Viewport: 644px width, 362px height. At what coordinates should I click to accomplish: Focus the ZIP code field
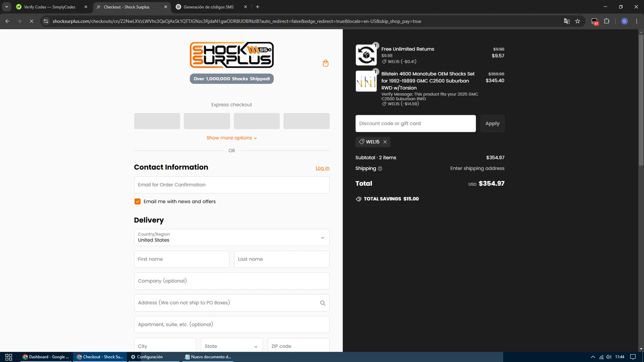(298, 346)
